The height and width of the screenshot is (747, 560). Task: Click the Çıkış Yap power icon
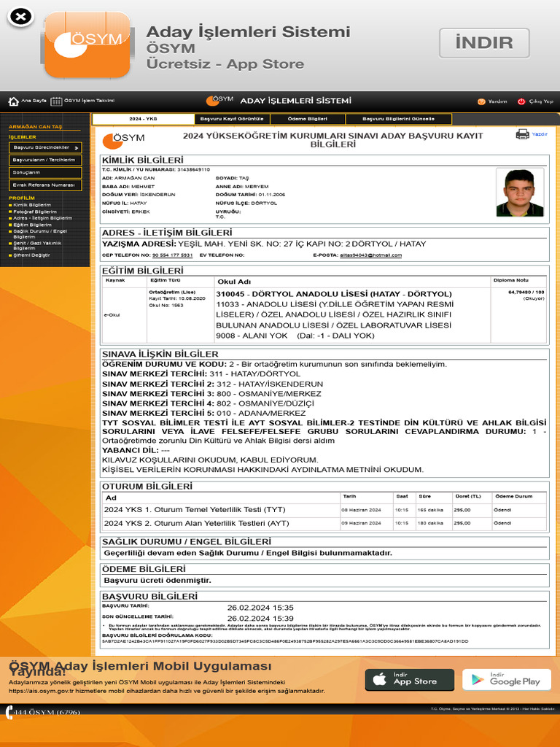[x=521, y=101]
